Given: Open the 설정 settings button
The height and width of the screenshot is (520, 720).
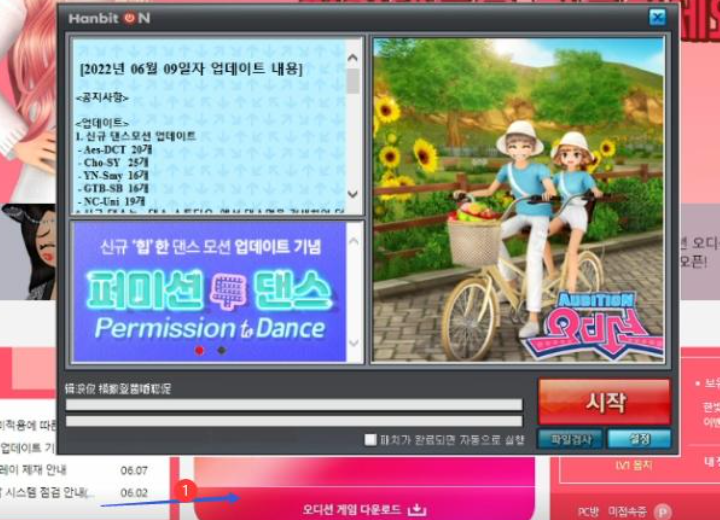Looking at the screenshot, I should click(639, 440).
